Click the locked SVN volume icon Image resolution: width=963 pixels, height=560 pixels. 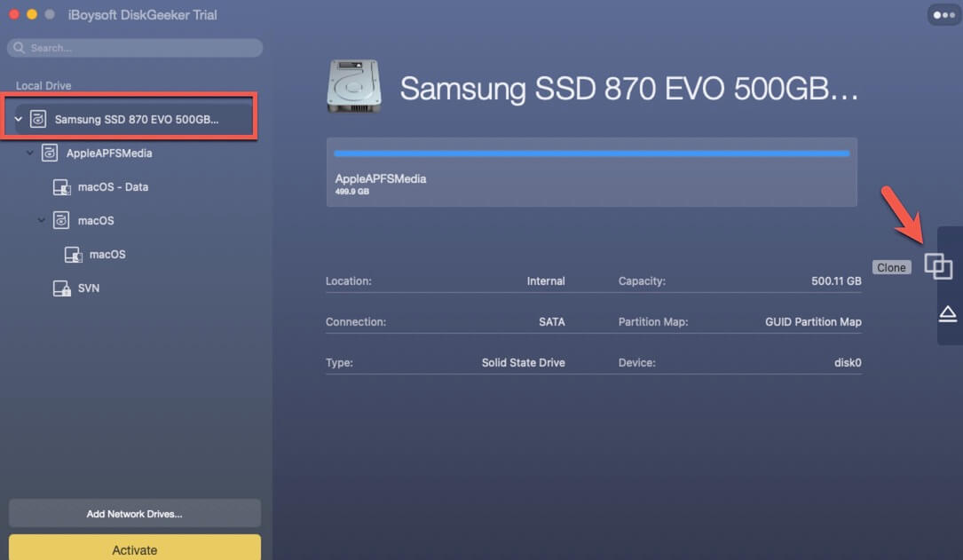click(61, 288)
